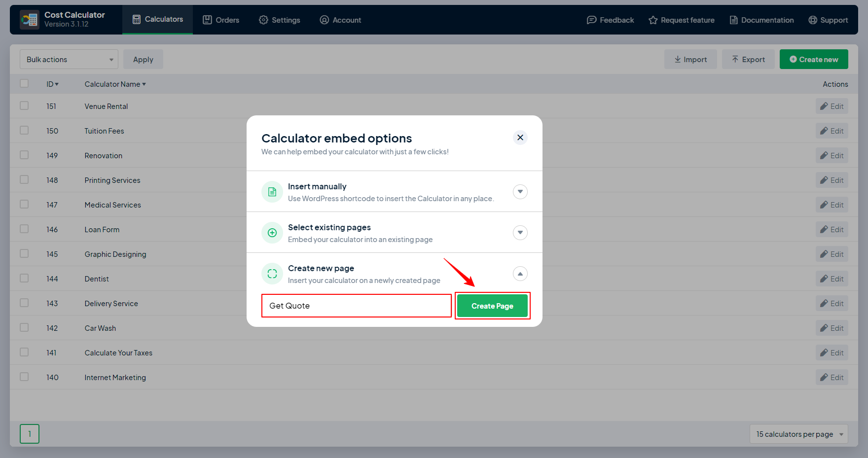
Task: Close the Calculator embed options dialog
Action: click(520, 138)
